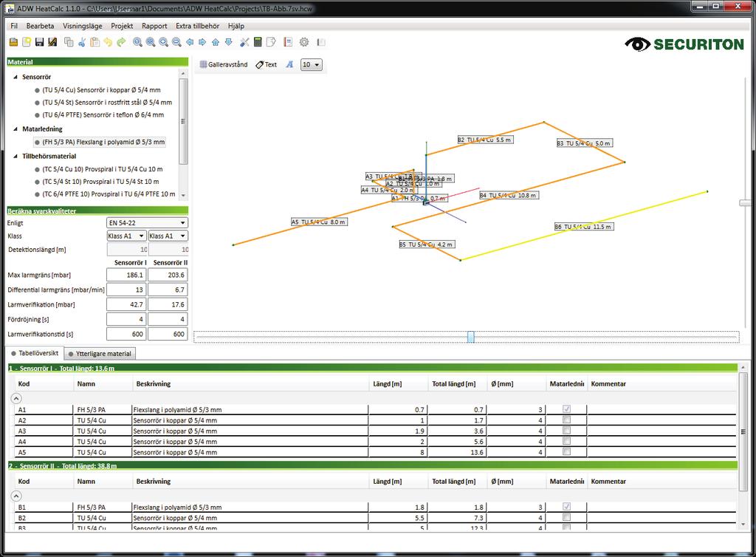Image resolution: width=756 pixels, height=557 pixels.
Task: Click the Max larmgräns Sensorrör I field
Action: [126, 275]
